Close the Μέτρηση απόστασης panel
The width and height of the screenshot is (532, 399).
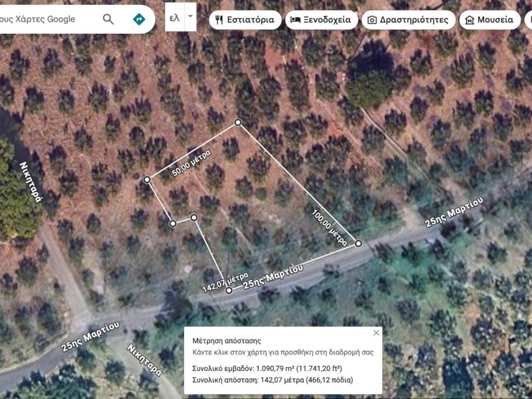click(376, 332)
